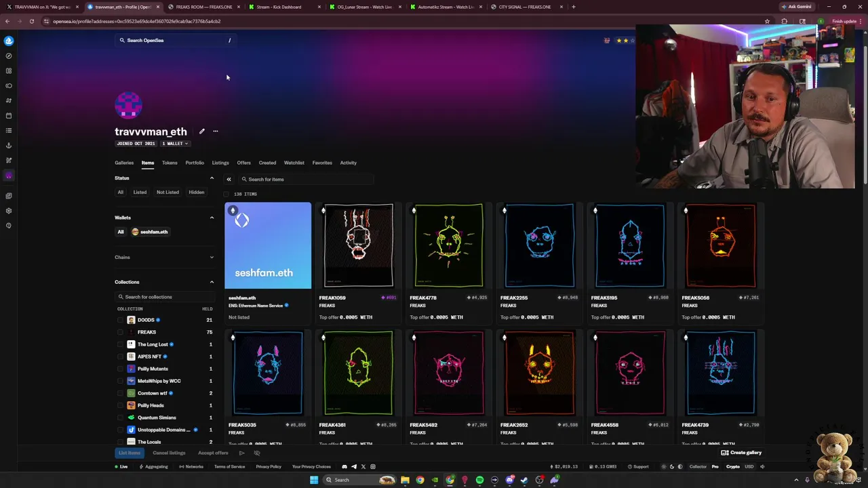Filter status by Listed
Image resolution: width=868 pixels, height=488 pixels.
point(140,192)
